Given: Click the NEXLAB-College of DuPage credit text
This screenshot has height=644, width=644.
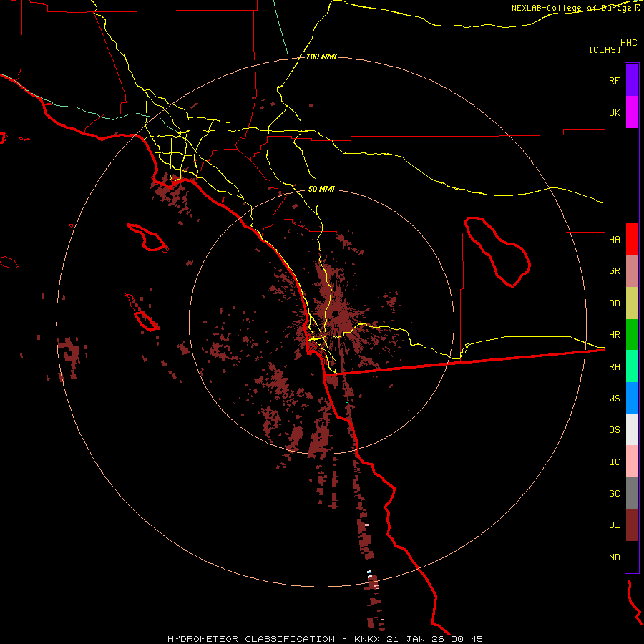Looking at the screenshot, I should [572, 8].
